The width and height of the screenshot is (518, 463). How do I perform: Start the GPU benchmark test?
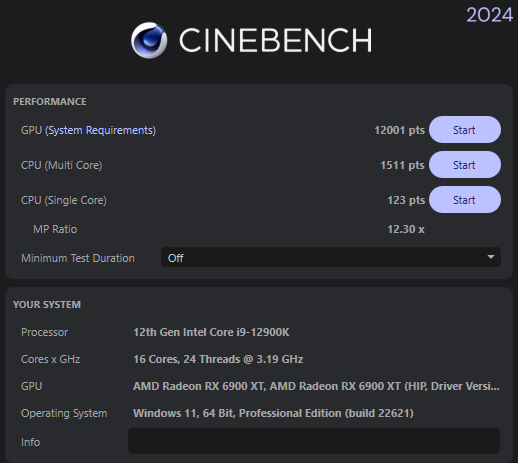point(465,130)
